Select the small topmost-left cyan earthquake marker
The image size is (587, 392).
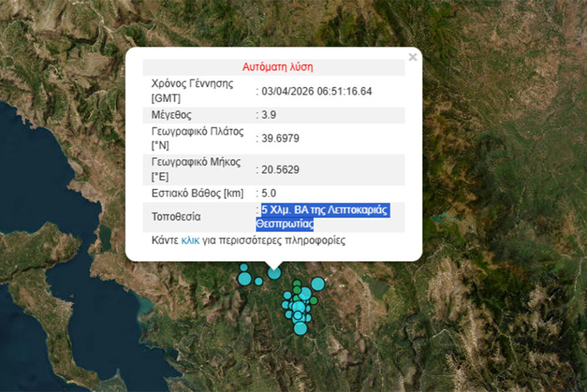pos(243,267)
